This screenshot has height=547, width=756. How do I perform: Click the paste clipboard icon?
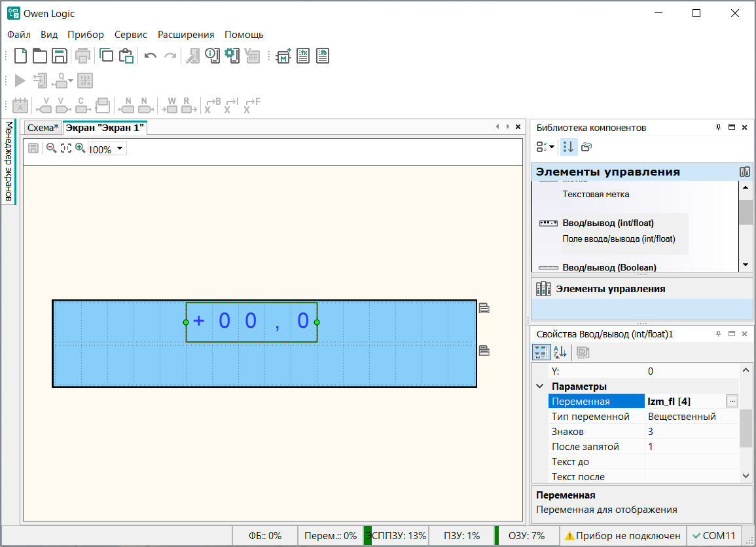126,56
